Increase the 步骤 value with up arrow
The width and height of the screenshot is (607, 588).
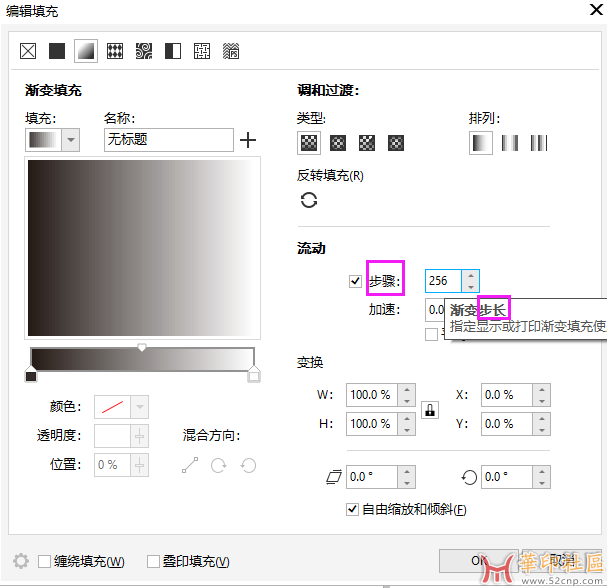471,276
